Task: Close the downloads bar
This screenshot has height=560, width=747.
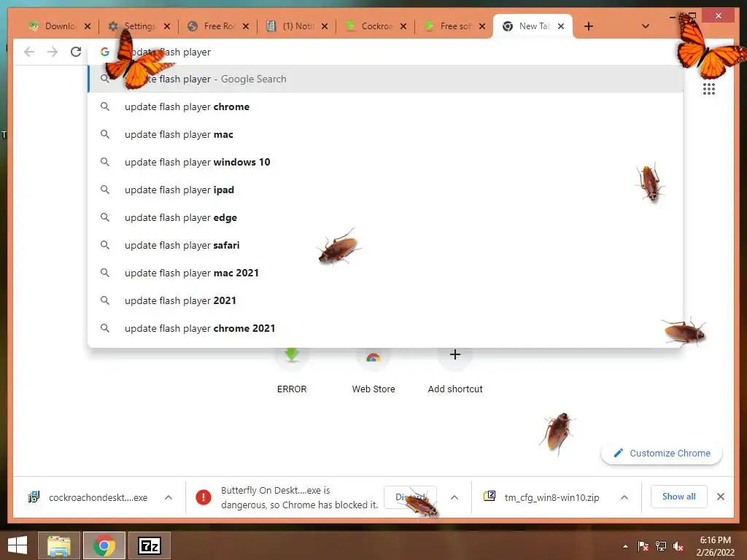Action: click(720, 497)
